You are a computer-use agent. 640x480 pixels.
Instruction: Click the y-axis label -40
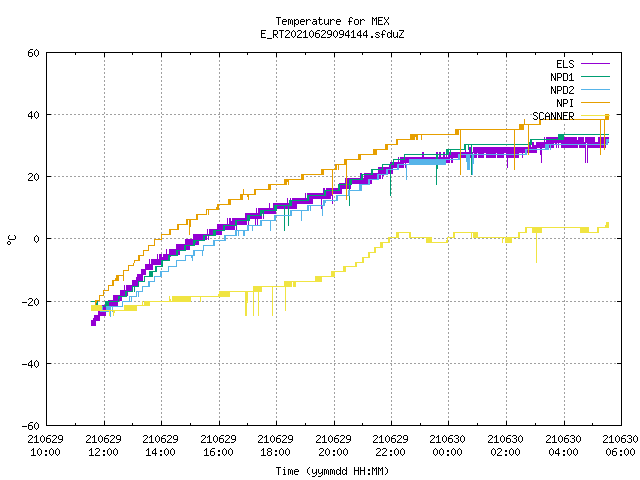31,364
